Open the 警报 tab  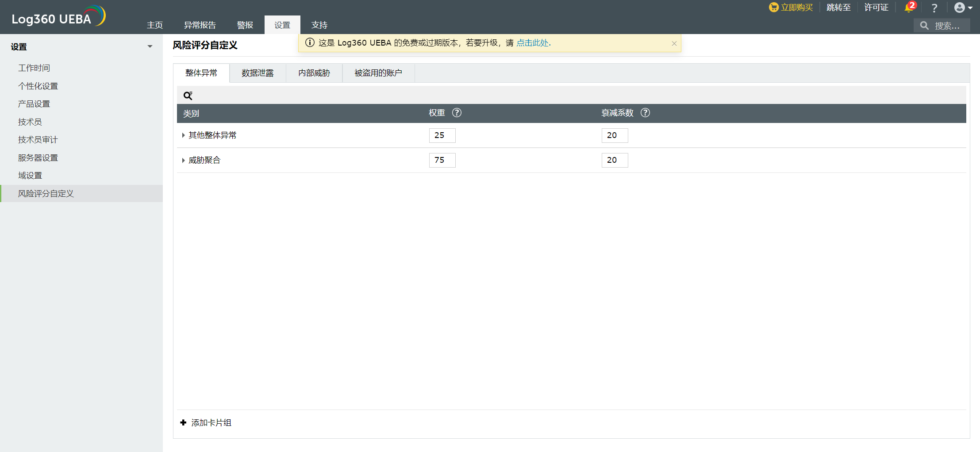pos(245,25)
